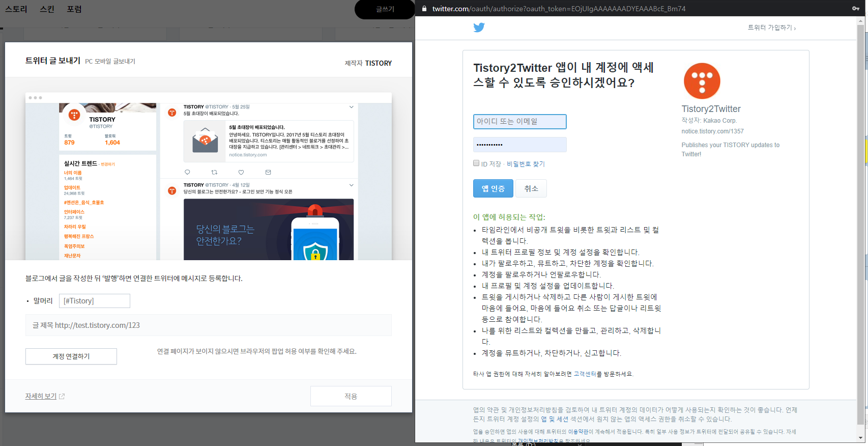Expand chevron on 4월 12일 tweet

click(351, 185)
